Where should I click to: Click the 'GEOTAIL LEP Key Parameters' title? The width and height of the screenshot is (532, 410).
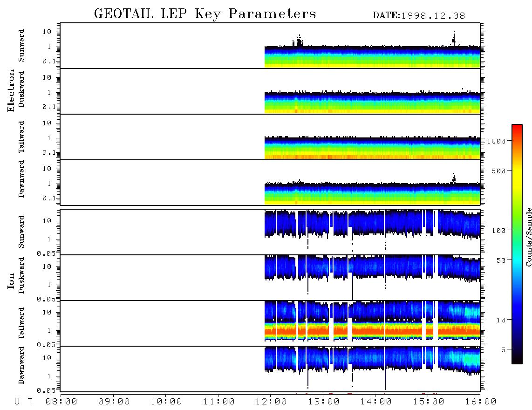205,14
